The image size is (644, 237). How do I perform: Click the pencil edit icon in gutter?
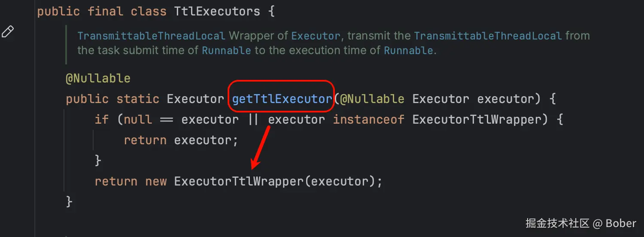8,32
